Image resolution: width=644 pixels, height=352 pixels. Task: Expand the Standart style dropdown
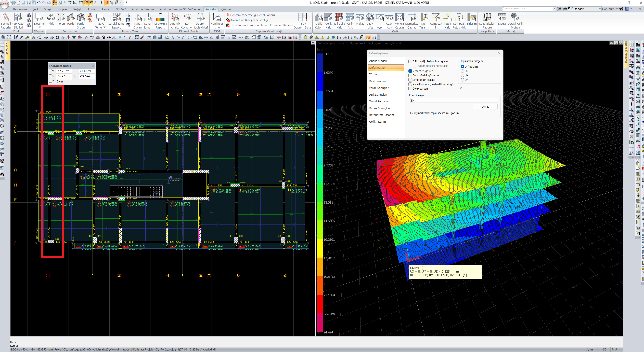click(x=599, y=9)
